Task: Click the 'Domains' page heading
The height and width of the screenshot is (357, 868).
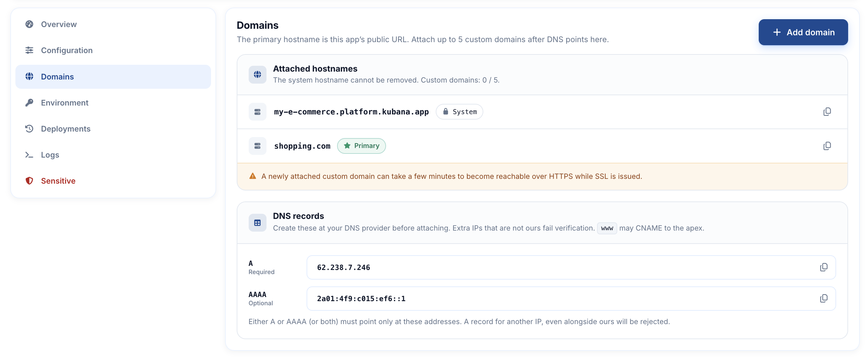Action: click(258, 25)
